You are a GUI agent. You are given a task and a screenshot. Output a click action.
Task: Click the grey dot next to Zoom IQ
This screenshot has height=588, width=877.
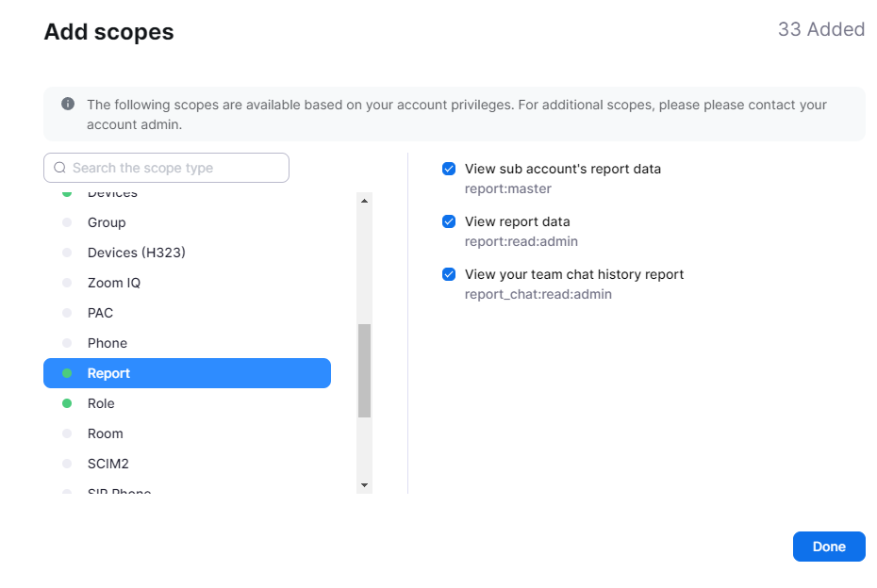67,283
